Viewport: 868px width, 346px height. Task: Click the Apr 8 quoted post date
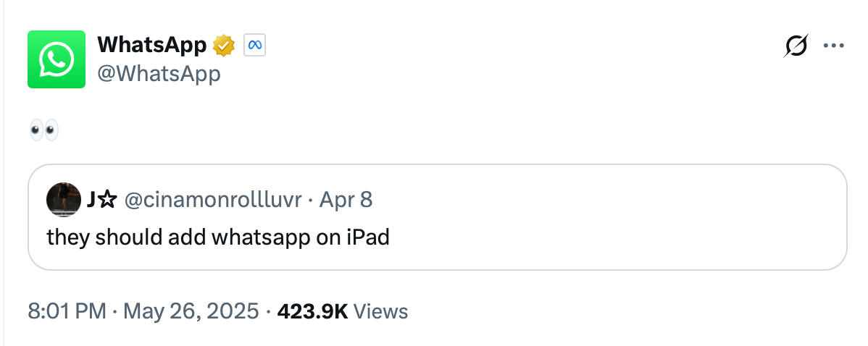coord(346,199)
